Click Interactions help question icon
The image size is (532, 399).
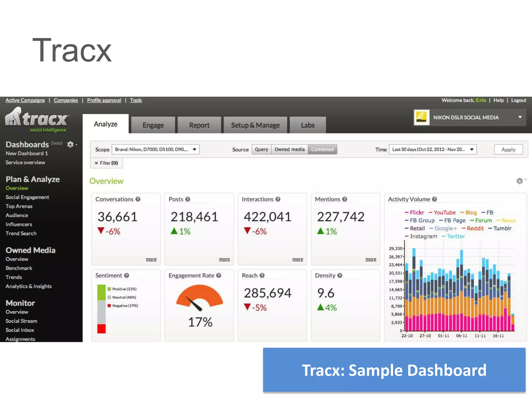(x=278, y=199)
